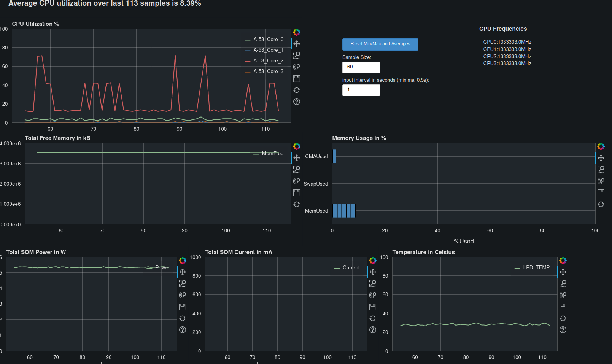Save the CPU Utilization chart image

(x=297, y=78)
